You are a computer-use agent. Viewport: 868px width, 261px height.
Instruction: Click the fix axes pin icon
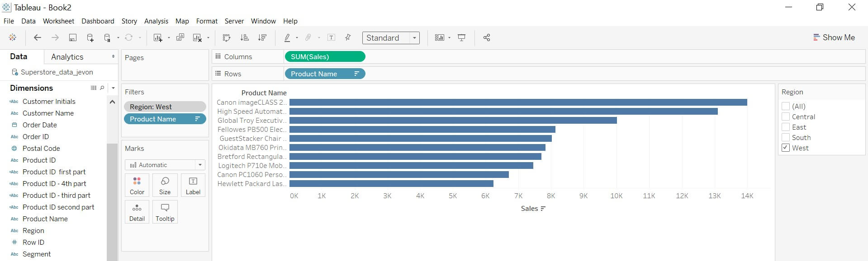coord(348,37)
